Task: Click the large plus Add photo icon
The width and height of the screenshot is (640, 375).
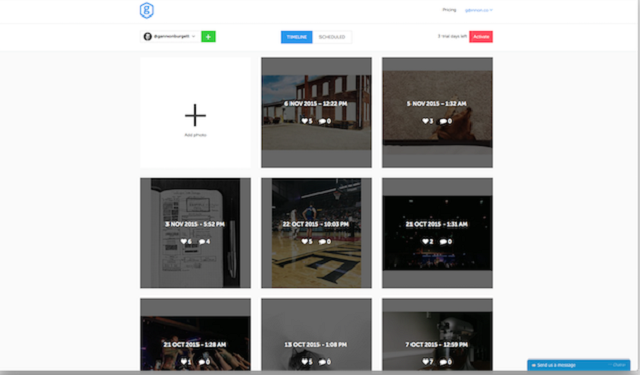Action: point(196,115)
